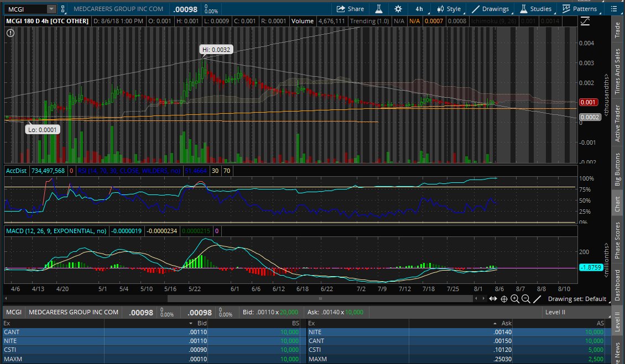This screenshot has height=364, width=625.
Task: Select the MAXM ask price .25030
Action: click(x=502, y=359)
